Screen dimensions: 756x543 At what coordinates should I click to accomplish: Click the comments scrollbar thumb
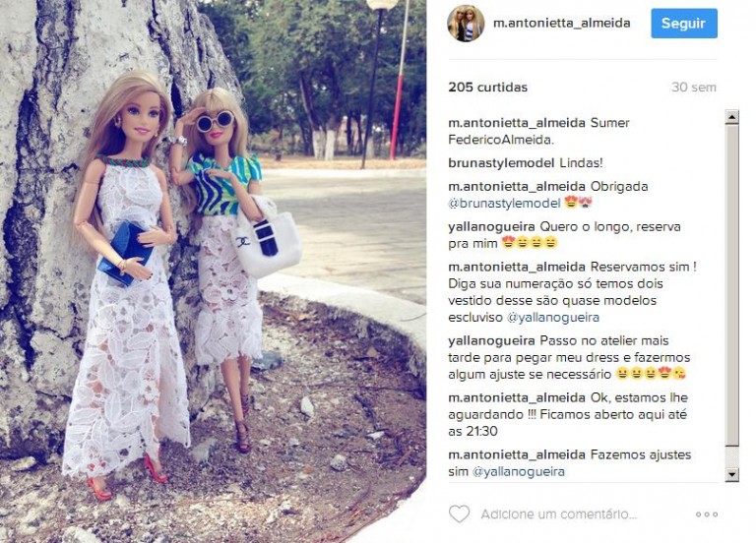pyautogui.click(x=732, y=285)
